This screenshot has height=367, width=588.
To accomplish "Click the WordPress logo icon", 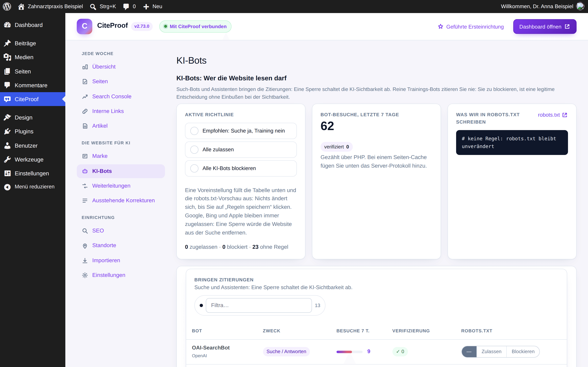I will click(x=7, y=7).
